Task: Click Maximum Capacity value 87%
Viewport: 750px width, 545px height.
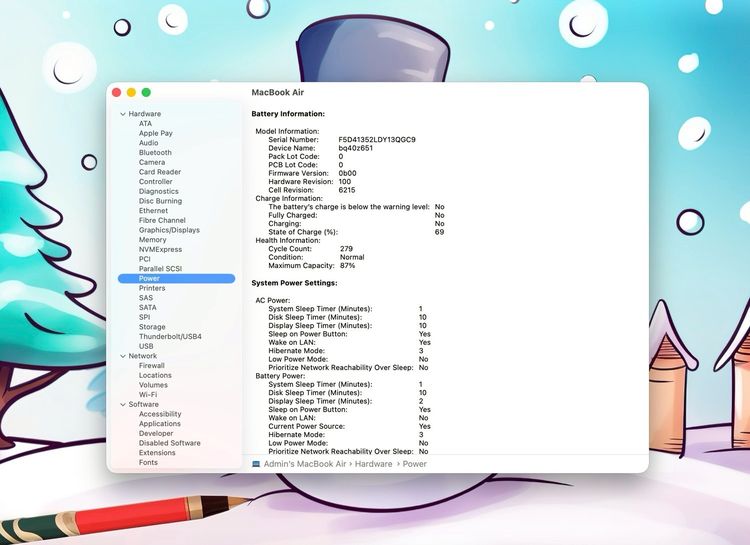Action: 347,266
